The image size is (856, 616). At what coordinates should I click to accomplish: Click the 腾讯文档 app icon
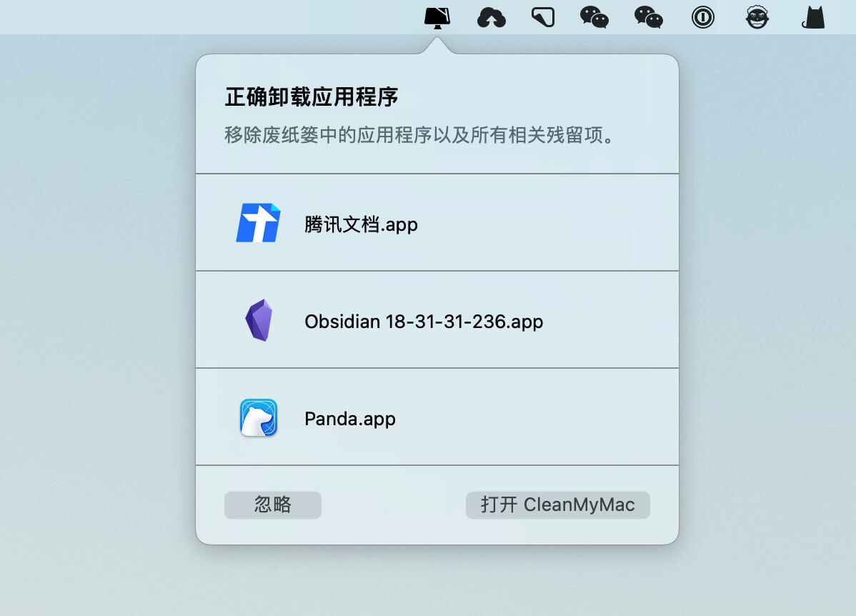coord(258,223)
